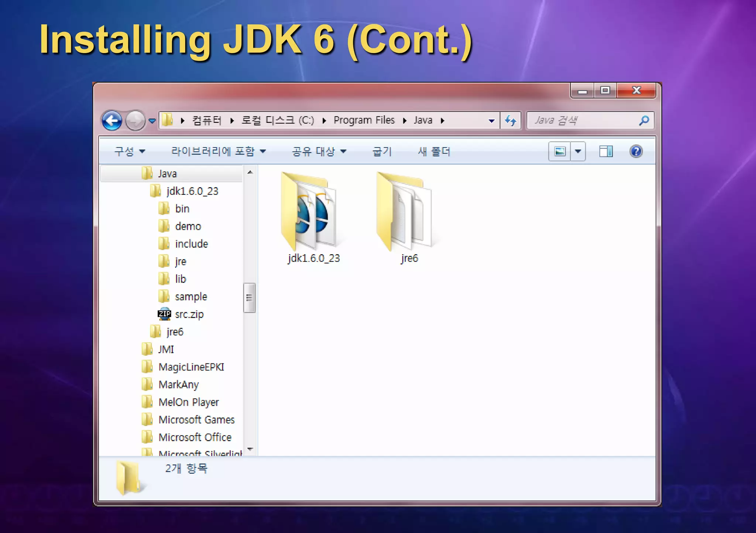Select MagicLineEPKI in the tree
The width and height of the screenshot is (756, 533).
click(x=191, y=367)
